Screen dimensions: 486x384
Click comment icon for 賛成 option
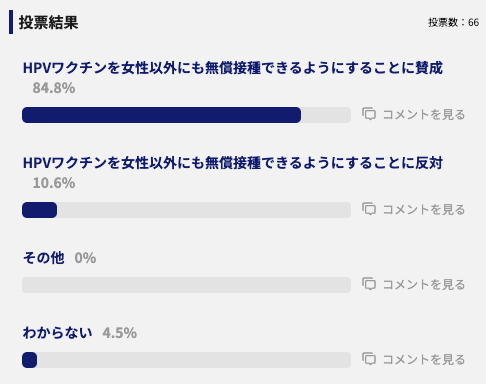(x=369, y=114)
